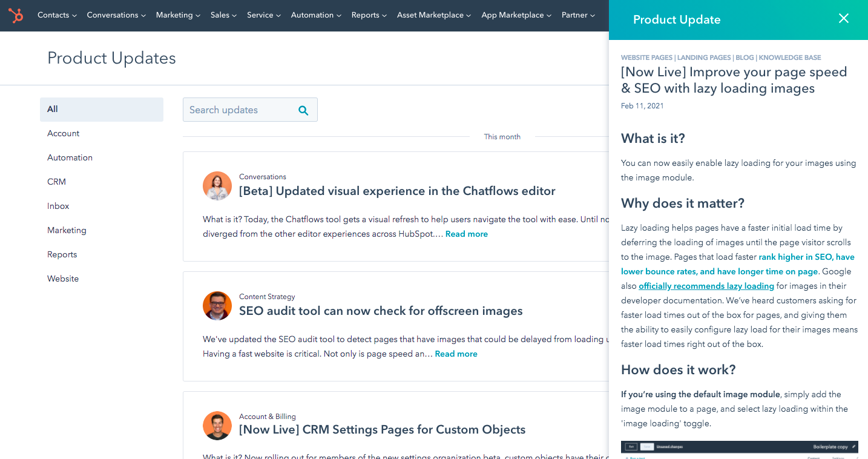This screenshot has width=868, height=459.
Task: Select the CRM category in sidebar
Action: pyautogui.click(x=56, y=182)
